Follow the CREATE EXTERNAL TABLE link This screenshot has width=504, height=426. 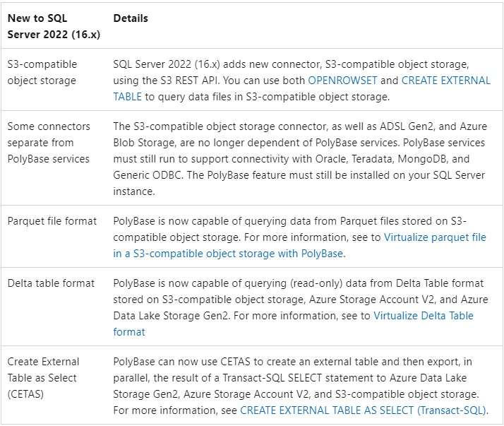(445, 81)
